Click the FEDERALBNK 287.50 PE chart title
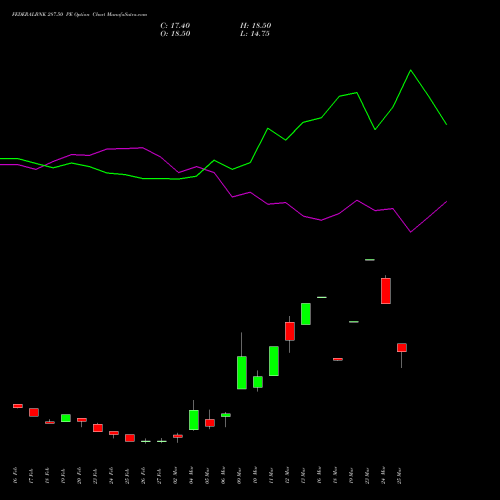Image resolution: width=500 pixels, height=500 pixels. coord(79,14)
